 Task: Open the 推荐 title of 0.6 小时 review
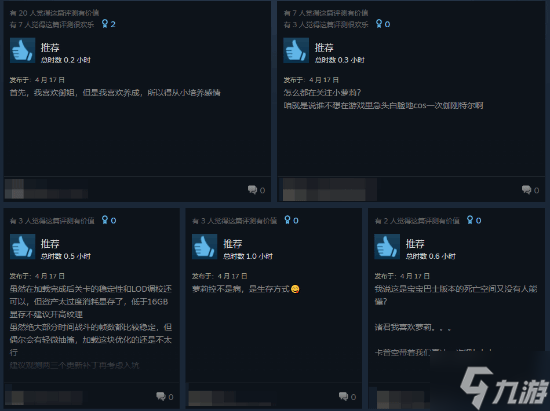pyautogui.click(x=415, y=243)
